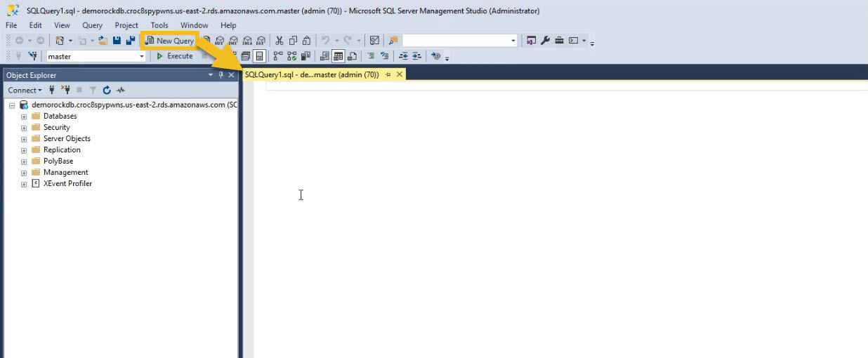Open the master database dropdown
The height and width of the screenshot is (358, 868).
(96, 56)
